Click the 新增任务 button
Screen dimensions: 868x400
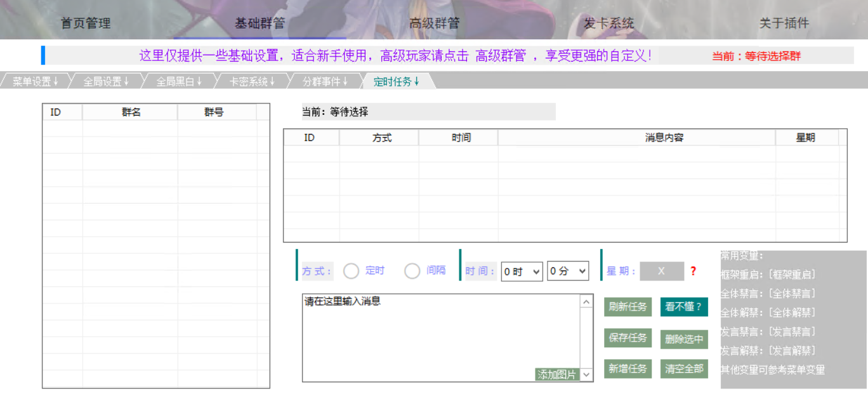(628, 369)
